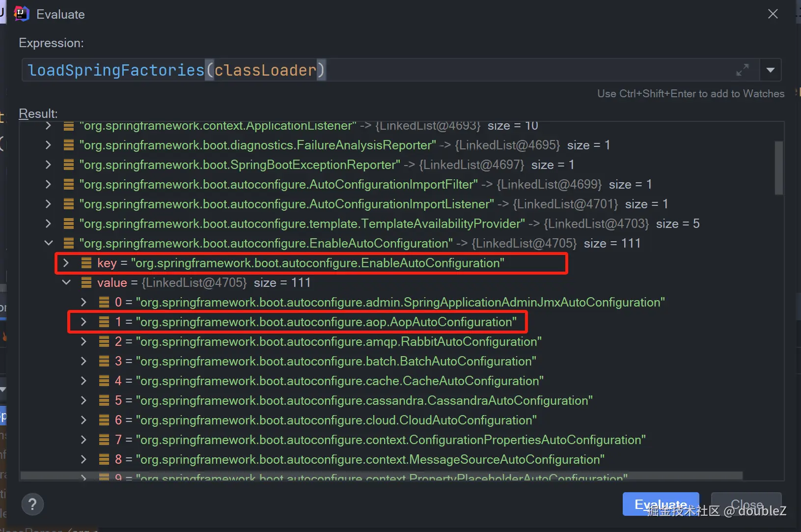Select the AopAutoConfiguration item text
This screenshot has width=801, height=532.
[316, 322]
